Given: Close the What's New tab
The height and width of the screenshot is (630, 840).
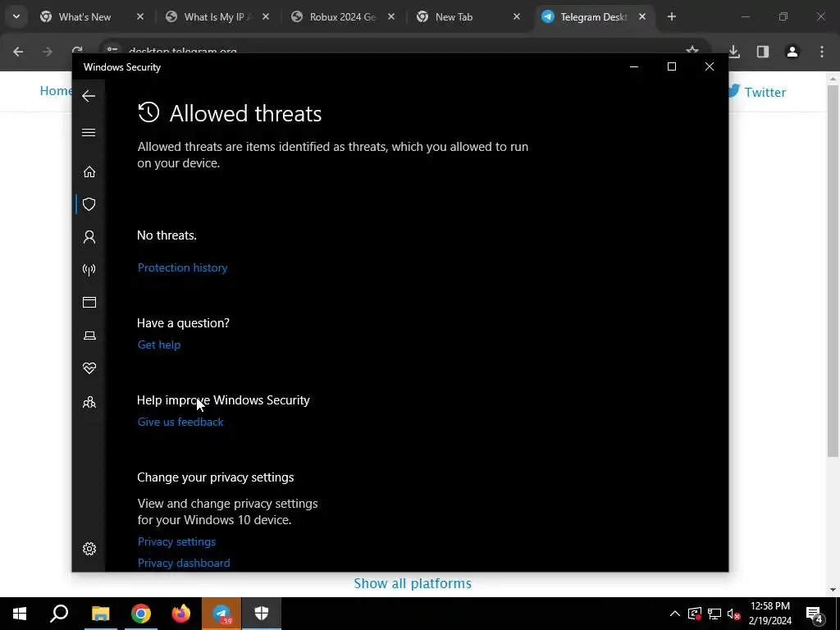Looking at the screenshot, I should pos(140,16).
